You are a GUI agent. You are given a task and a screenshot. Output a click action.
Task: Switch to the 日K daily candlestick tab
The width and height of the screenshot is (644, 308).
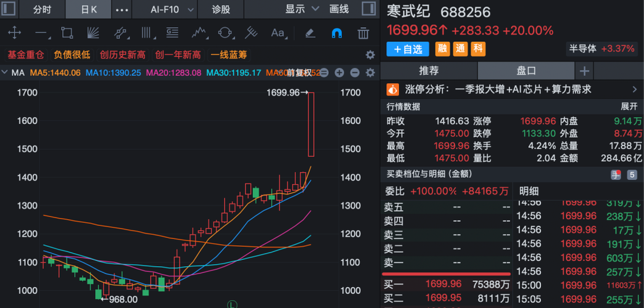click(88, 9)
